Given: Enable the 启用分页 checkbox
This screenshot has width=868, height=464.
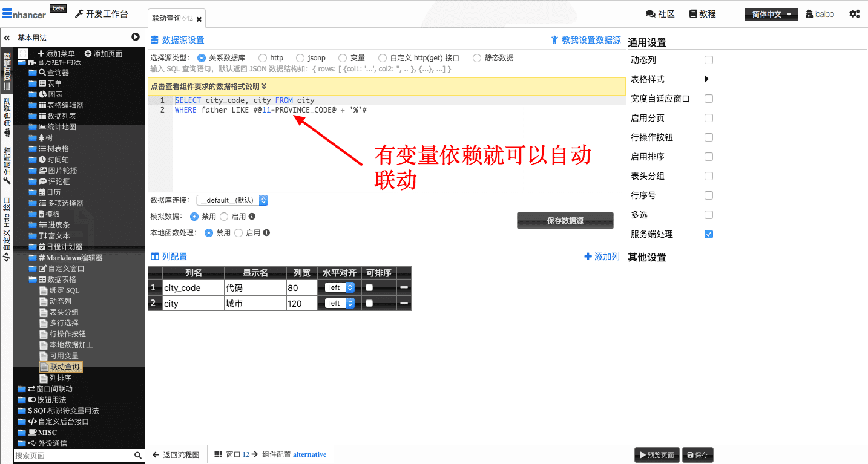Looking at the screenshot, I should 709,118.
